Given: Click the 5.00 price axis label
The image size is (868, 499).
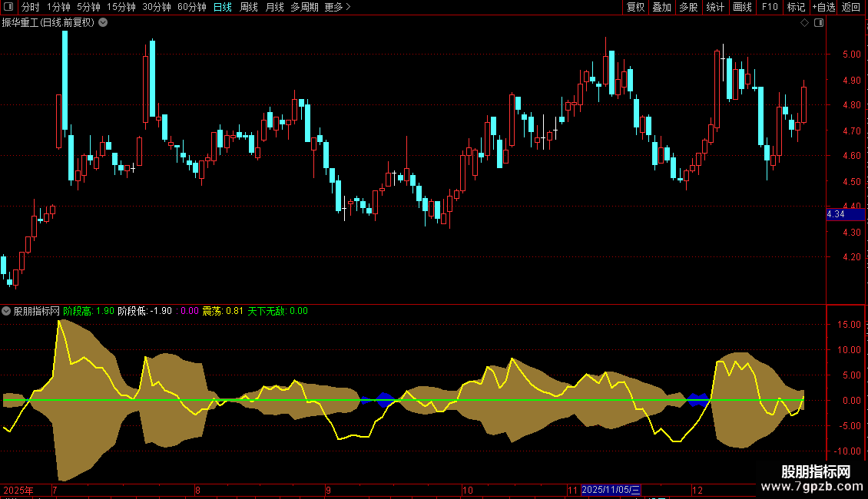Looking at the screenshot, I should [x=851, y=55].
